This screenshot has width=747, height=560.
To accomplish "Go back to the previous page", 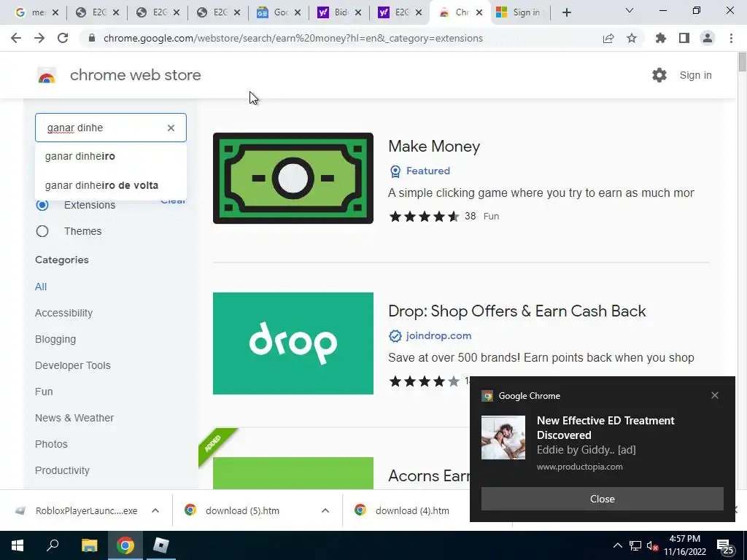I will click(16, 38).
